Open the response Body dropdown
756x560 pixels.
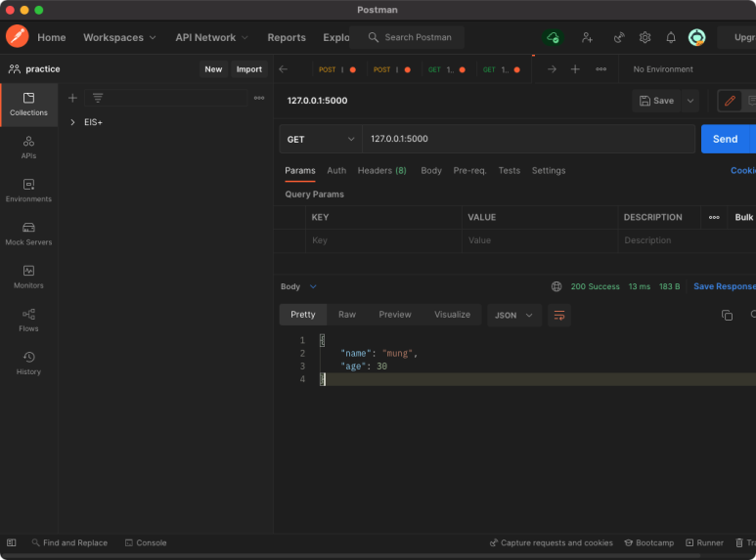click(298, 286)
